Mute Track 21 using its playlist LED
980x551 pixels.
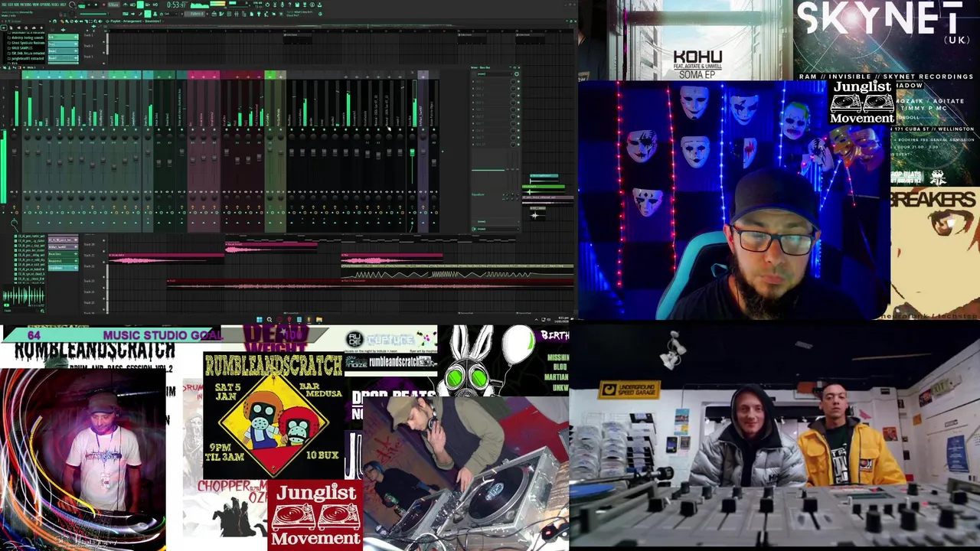click(x=104, y=262)
